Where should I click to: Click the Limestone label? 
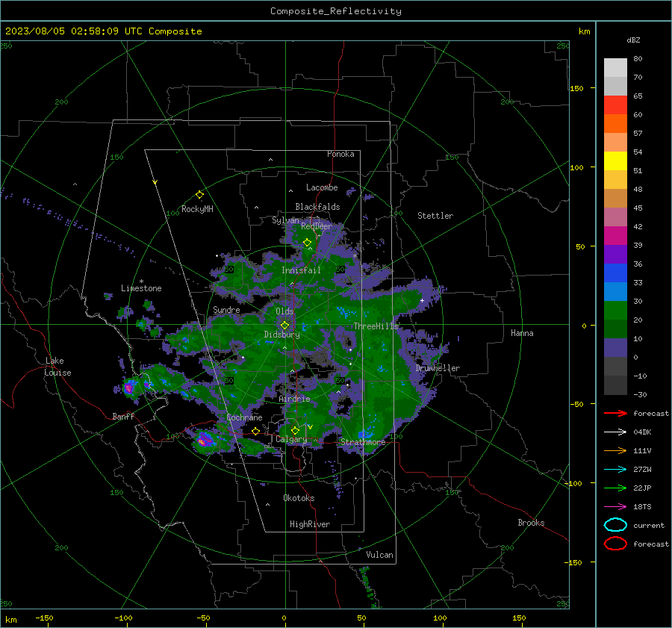tap(141, 288)
